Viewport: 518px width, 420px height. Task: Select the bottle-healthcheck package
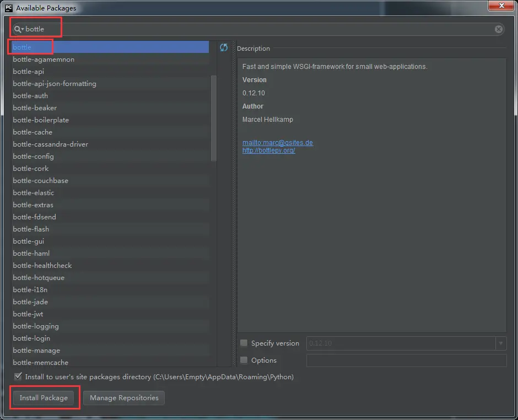(x=110, y=265)
